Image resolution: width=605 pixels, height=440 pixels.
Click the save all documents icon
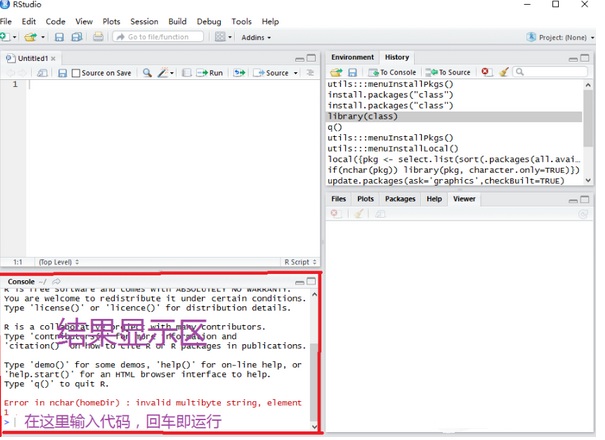click(x=76, y=37)
